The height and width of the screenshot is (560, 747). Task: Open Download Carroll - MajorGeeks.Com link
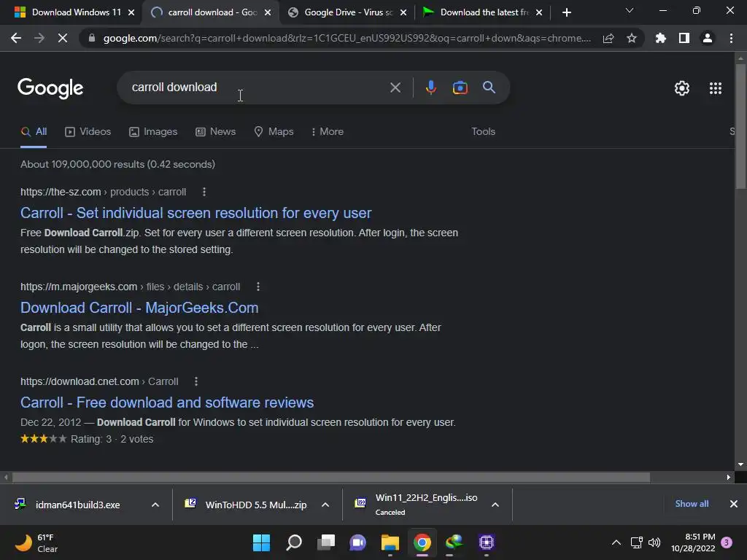point(139,308)
